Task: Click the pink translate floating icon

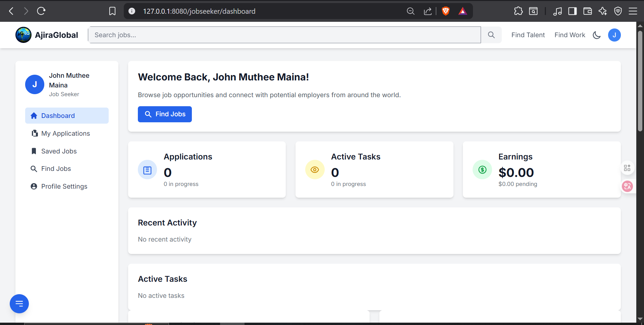Action: [627, 186]
